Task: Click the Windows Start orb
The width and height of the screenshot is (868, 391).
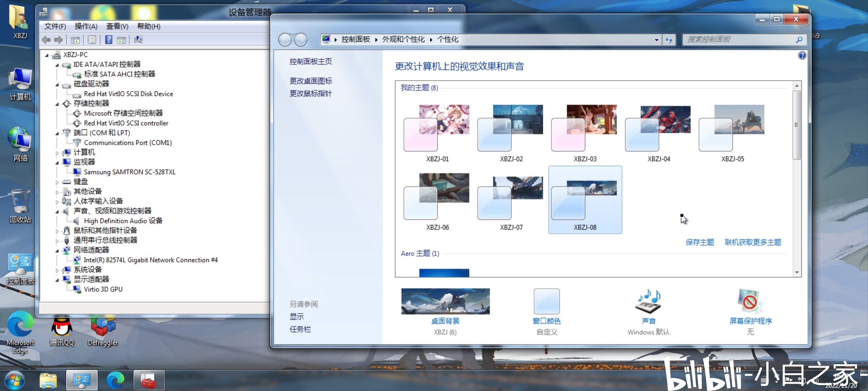Action: (14, 380)
